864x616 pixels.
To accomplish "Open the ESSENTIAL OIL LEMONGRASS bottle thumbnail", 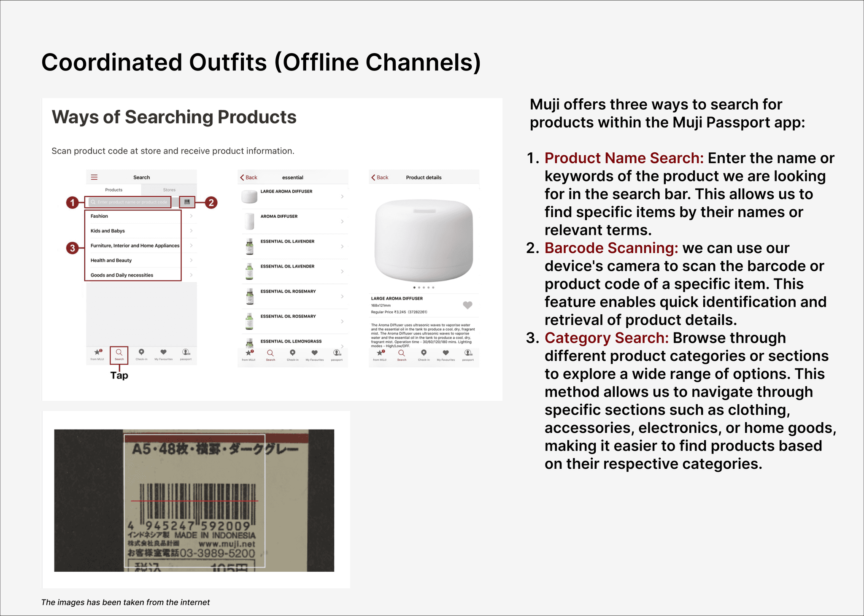I will pos(250,343).
